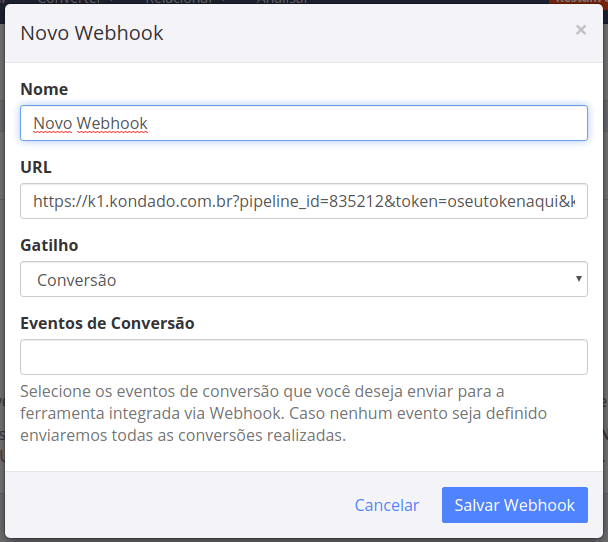Click the URL field label

36,167
